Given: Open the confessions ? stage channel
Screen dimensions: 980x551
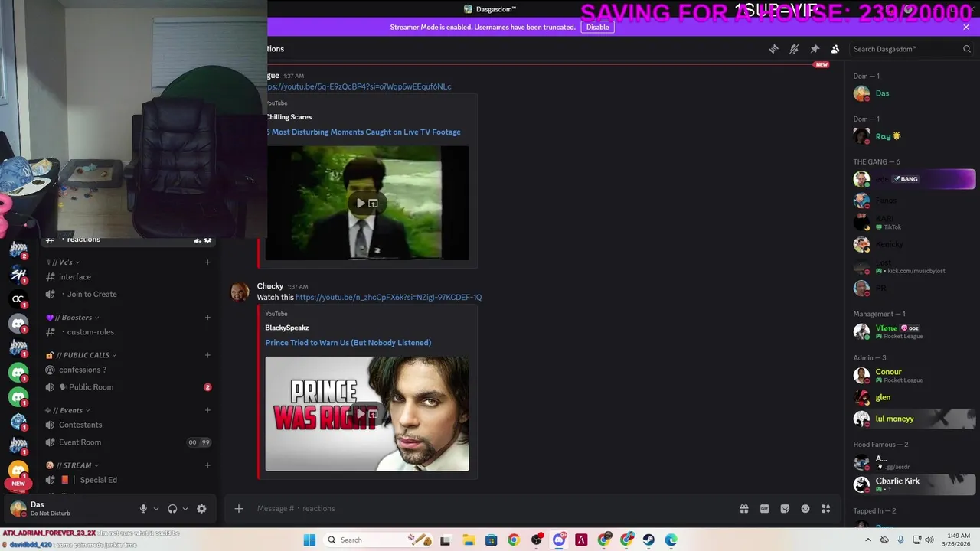Looking at the screenshot, I should click(x=128, y=370).
